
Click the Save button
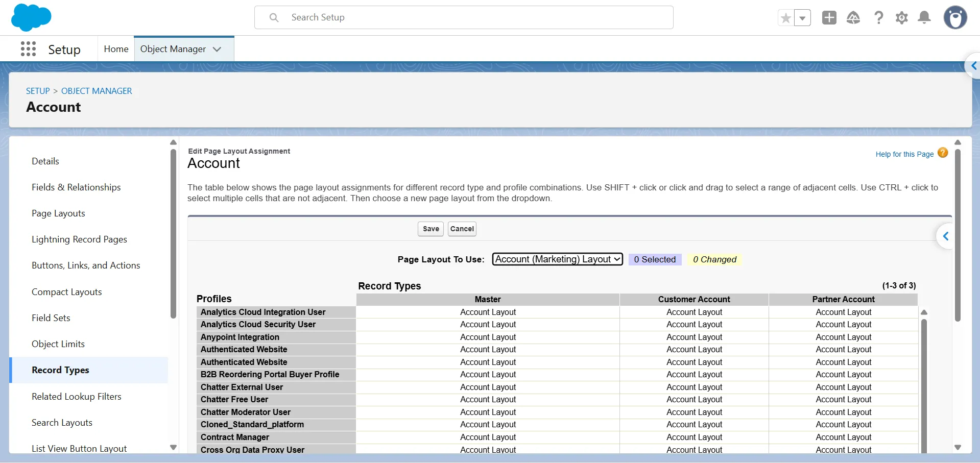pyautogui.click(x=431, y=229)
